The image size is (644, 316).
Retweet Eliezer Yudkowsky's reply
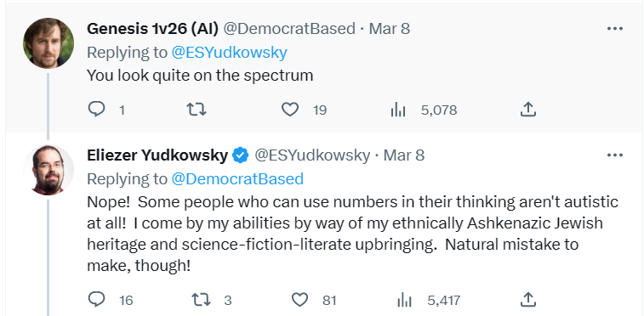click(x=202, y=300)
